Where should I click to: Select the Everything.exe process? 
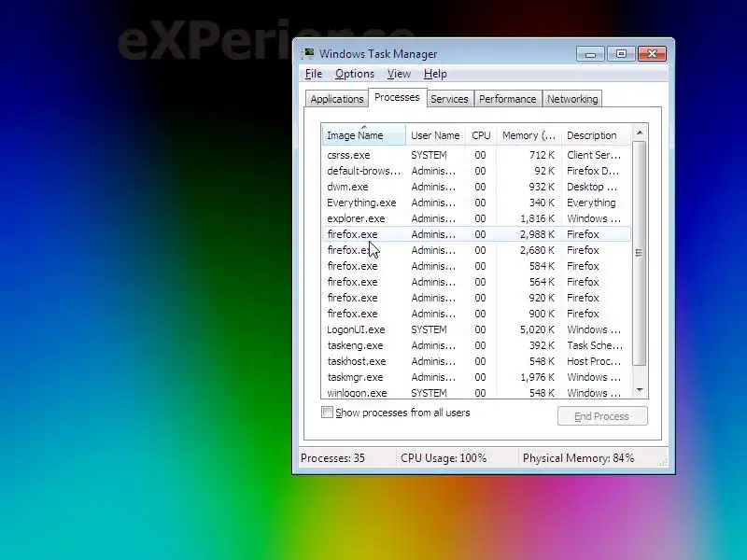point(476,203)
